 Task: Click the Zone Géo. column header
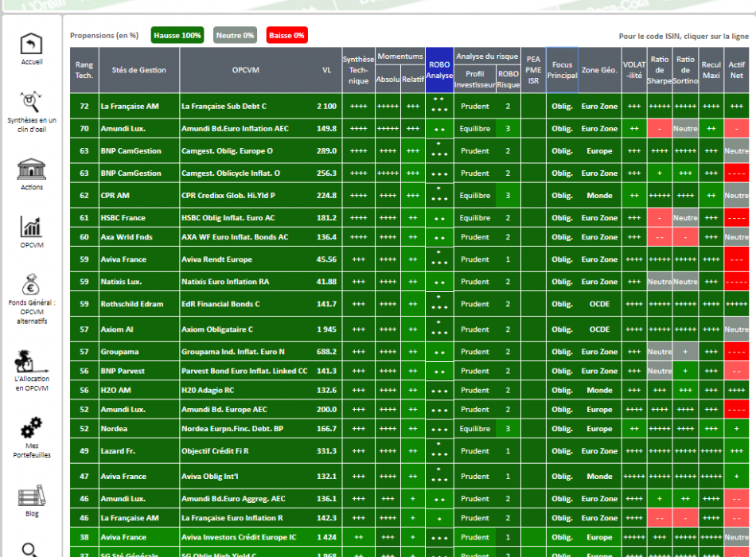(599, 70)
